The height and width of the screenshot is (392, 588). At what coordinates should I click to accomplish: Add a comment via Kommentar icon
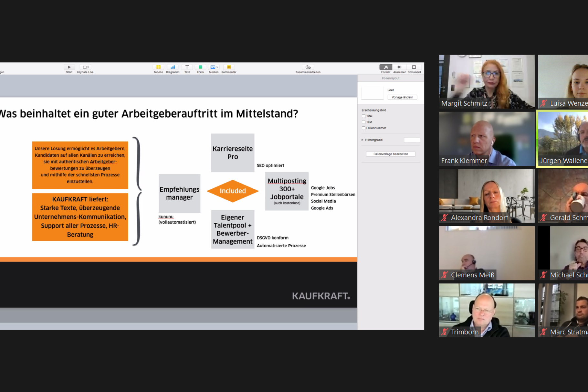point(229,67)
